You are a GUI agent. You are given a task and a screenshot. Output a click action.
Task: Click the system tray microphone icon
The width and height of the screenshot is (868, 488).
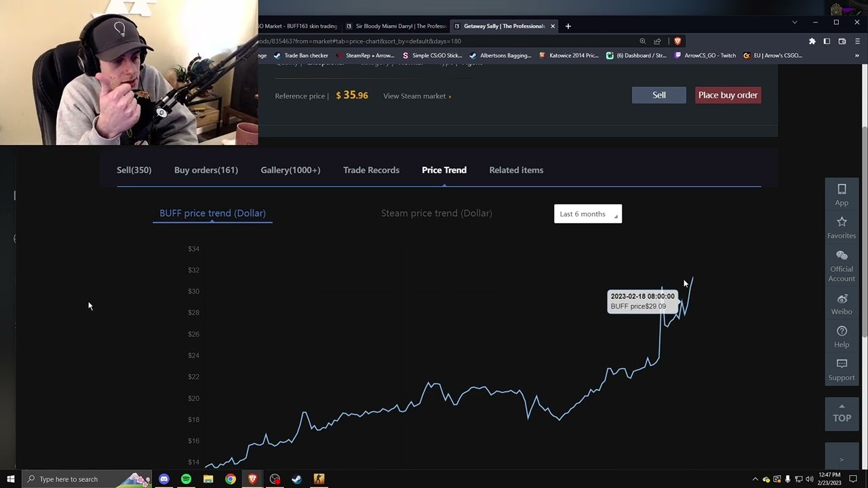(x=787, y=479)
